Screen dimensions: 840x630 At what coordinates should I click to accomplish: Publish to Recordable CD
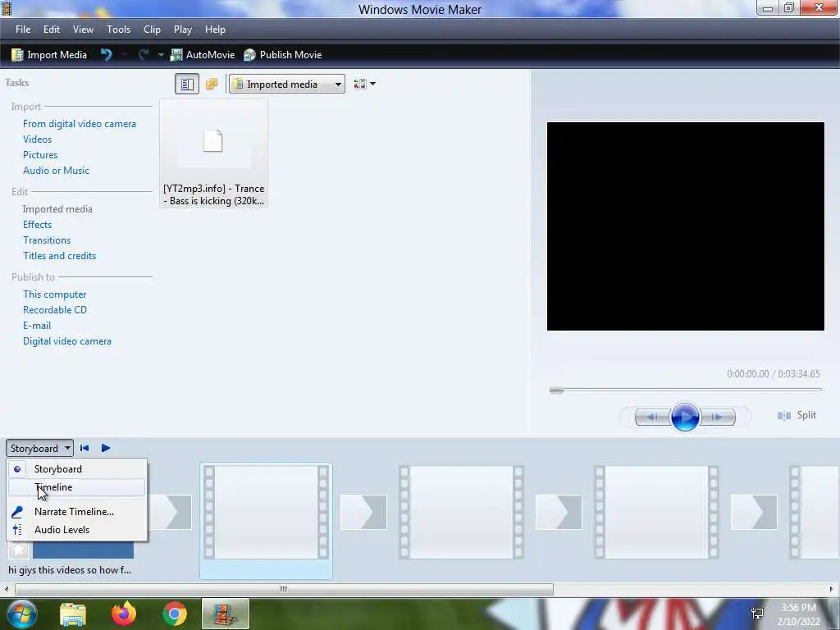[x=55, y=309]
